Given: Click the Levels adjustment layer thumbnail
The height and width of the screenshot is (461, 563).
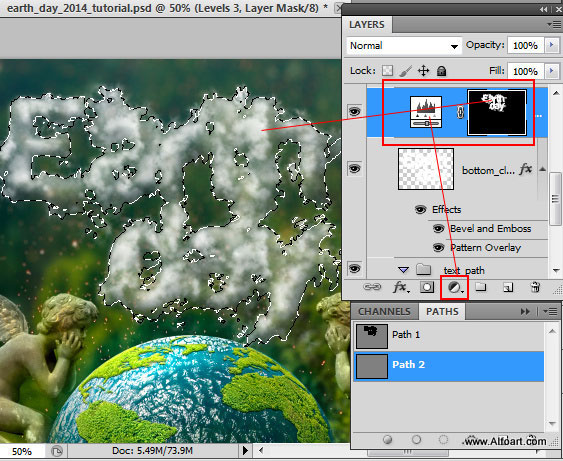Looking at the screenshot, I should pos(426,112).
